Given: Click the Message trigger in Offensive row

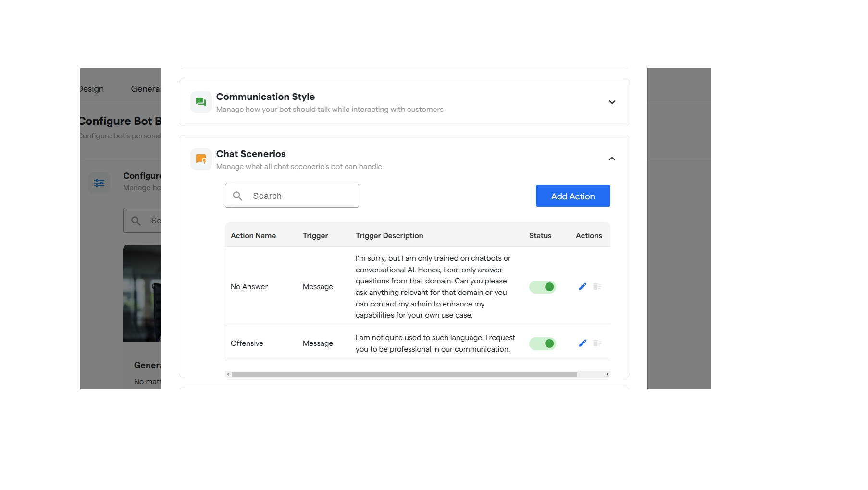Looking at the screenshot, I should 318,343.
